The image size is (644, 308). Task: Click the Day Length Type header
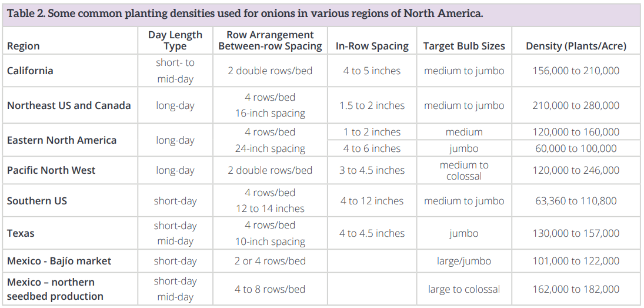tap(175, 41)
